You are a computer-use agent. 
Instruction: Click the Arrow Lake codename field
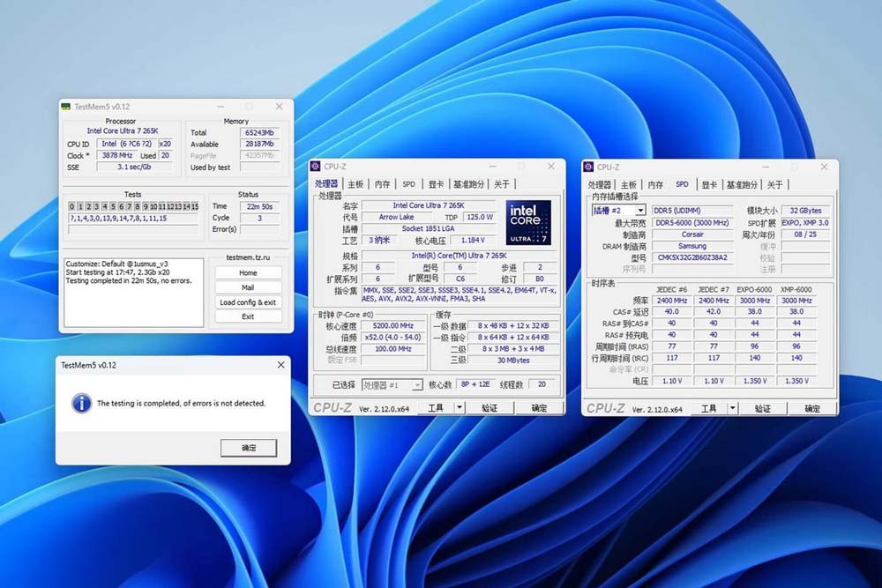click(x=397, y=217)
